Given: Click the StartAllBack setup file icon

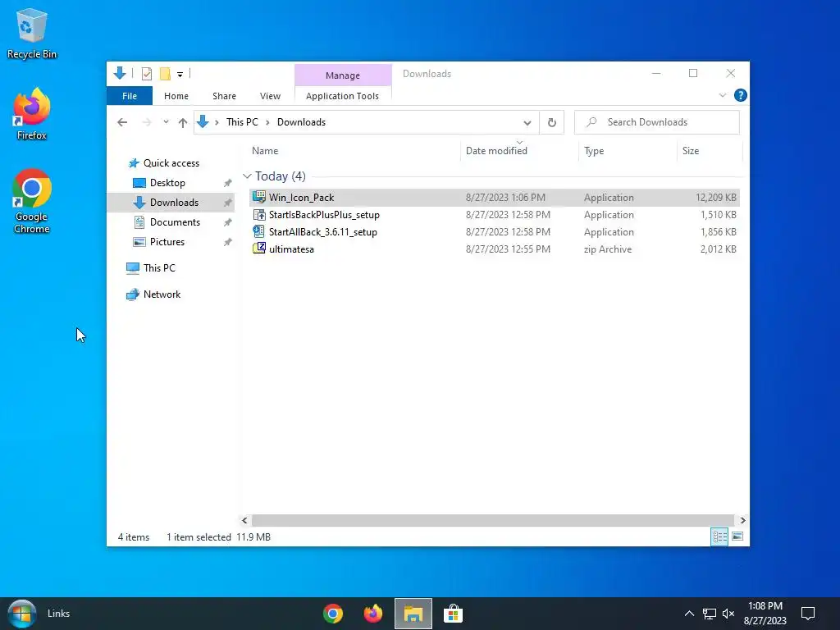Looking at the screenshot, I should pos(258,231).
